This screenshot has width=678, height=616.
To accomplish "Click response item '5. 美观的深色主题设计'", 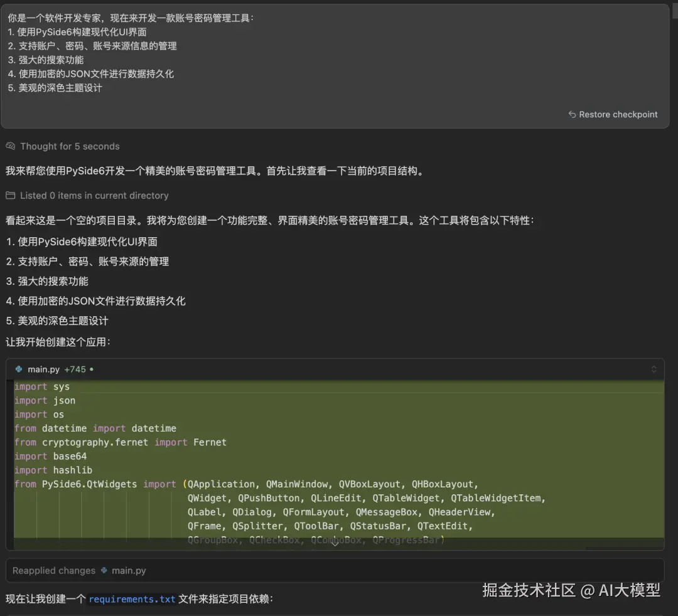I will click(x=57, y=321).
